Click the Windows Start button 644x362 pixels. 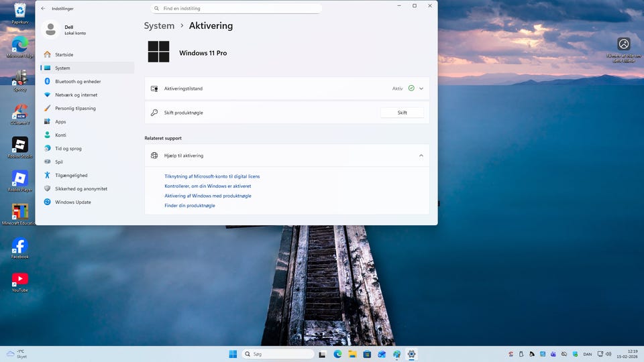coord(233,354)
